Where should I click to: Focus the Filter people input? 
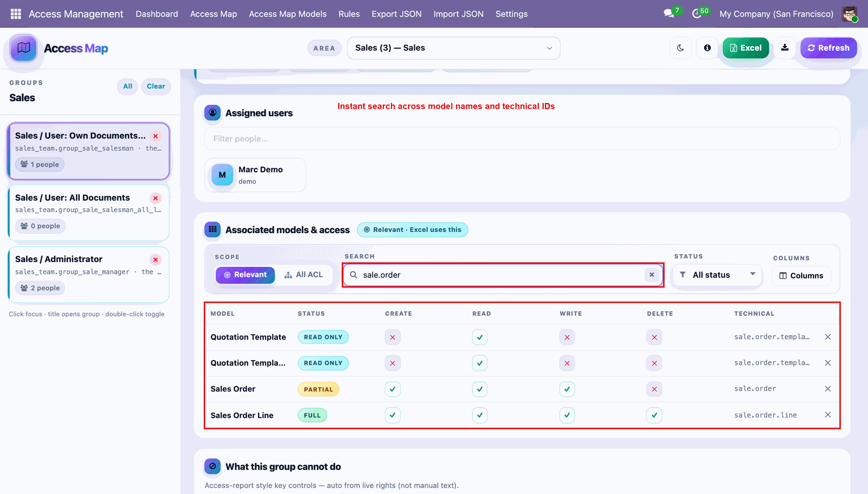tap(522, 139)
